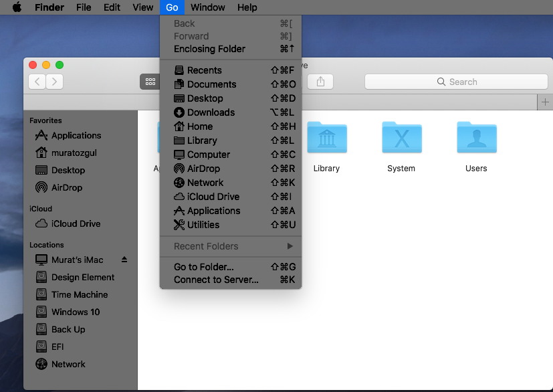Open Network in sidebar Locations
The width and height of the screenshot is (553, 392).
pos(80,364)
